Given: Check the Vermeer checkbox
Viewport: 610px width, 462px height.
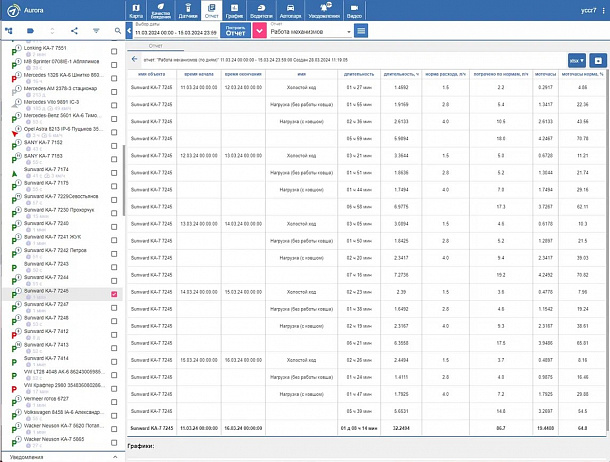Looking at the screenshot, I should (x=114, y=402).
